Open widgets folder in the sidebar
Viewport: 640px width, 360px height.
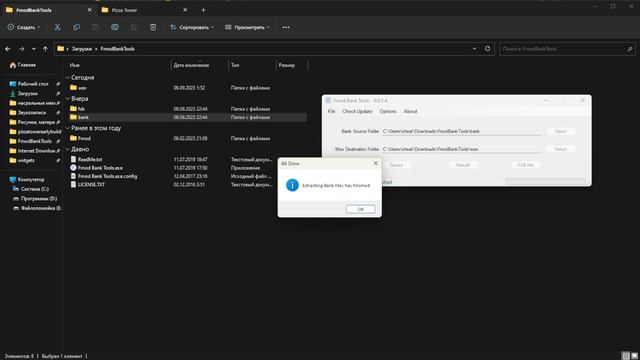26,160
